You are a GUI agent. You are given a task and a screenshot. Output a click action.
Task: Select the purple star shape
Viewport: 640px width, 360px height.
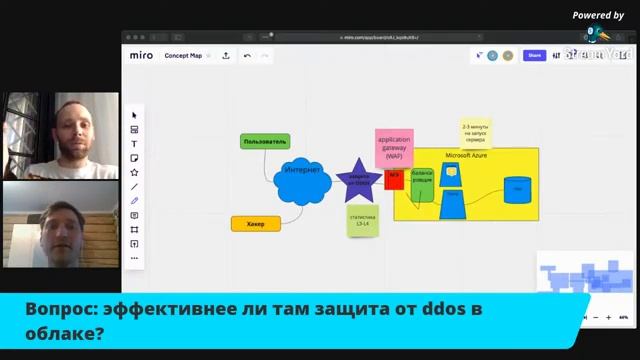[x=359, y=182]
